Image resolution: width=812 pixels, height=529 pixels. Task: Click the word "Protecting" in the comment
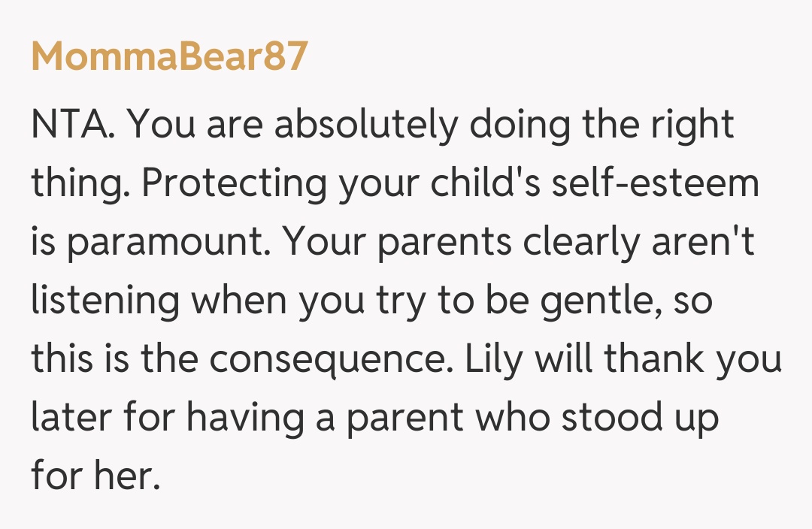coord(232,183)
